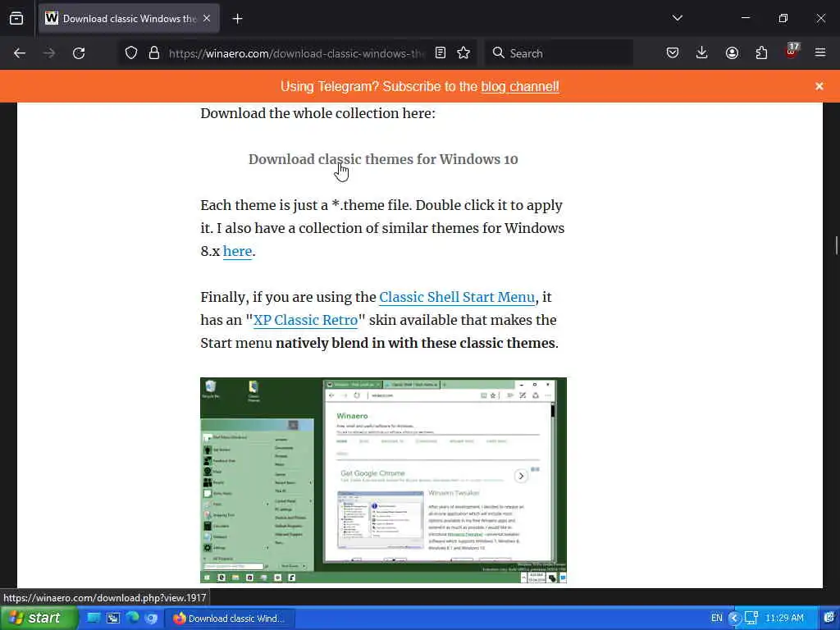Open the 'XP Classic Retro' link
Image resolution: width=840 pixels, height=630 pixels.
coord(305,321)
